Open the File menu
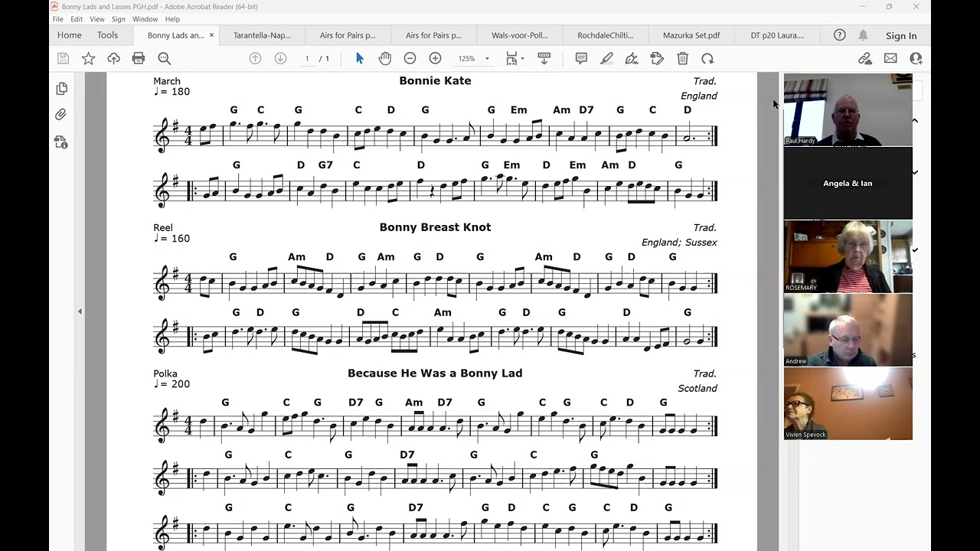Screen dimensions: 980x551 (x=57, y=19)
